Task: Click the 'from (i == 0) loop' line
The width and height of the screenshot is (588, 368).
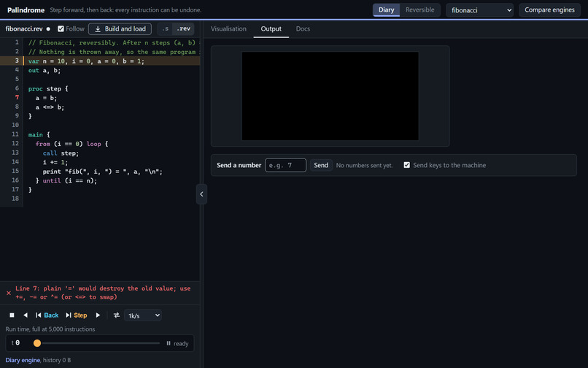Action: [x=71, y=144]
